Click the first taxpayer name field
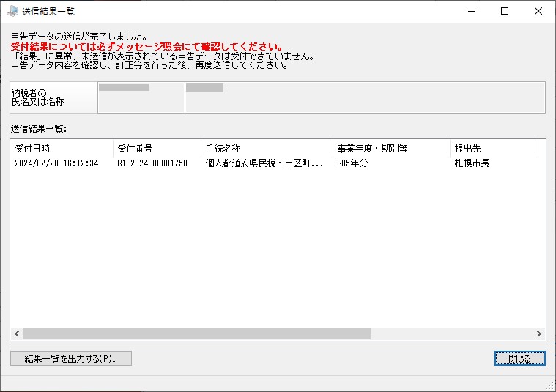556x392 pixels. (x=141, y=97)
